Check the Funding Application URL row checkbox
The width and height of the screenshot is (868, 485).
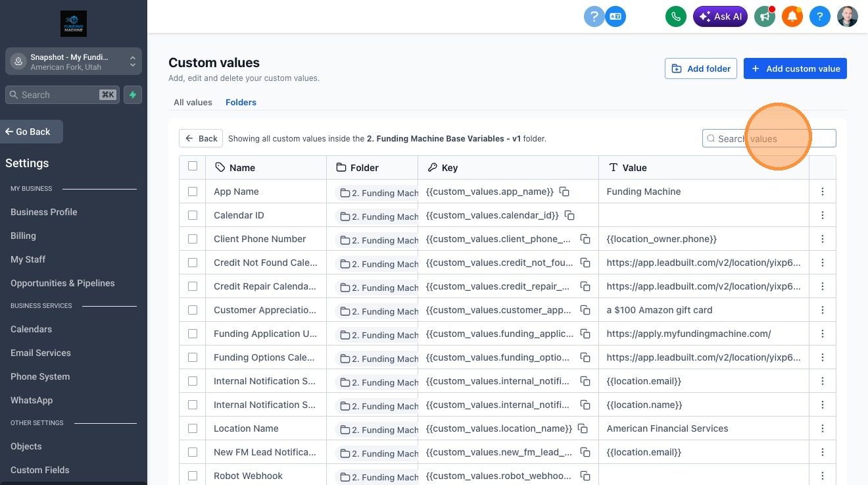pos(193,334)
